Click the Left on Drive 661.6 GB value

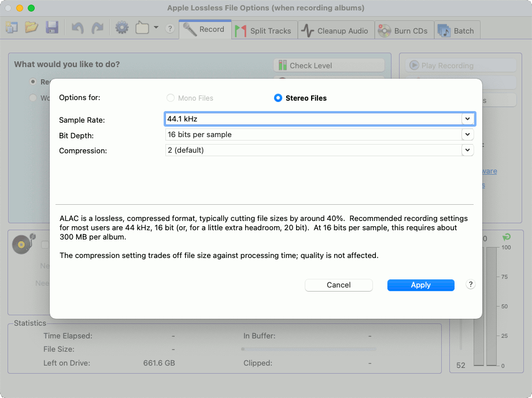coord(159,363)
